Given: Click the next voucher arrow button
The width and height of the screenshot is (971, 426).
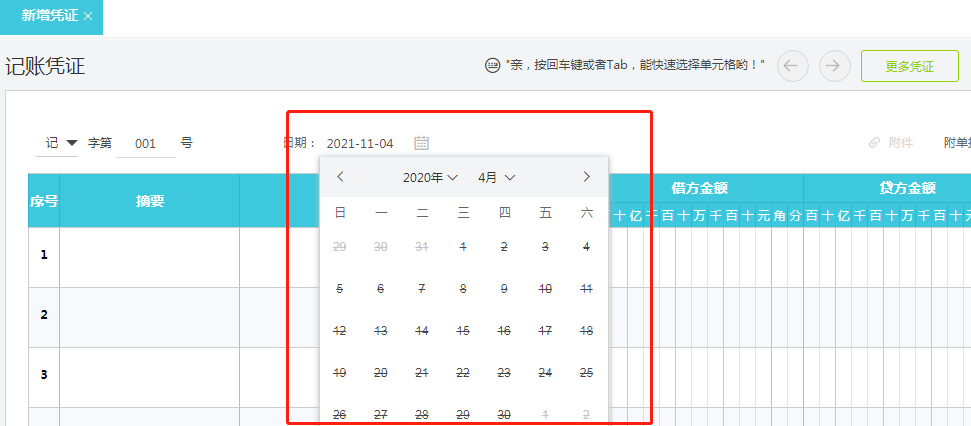Looking at the screenshot, I should click(x=834, y=66).
